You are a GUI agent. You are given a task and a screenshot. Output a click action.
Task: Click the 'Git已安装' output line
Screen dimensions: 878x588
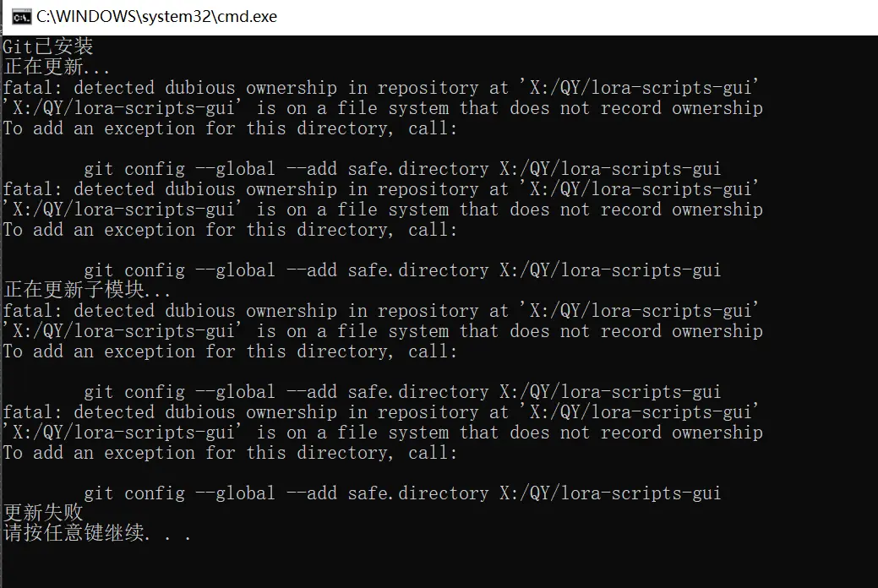pyautogui.click(x=48, y=46)
